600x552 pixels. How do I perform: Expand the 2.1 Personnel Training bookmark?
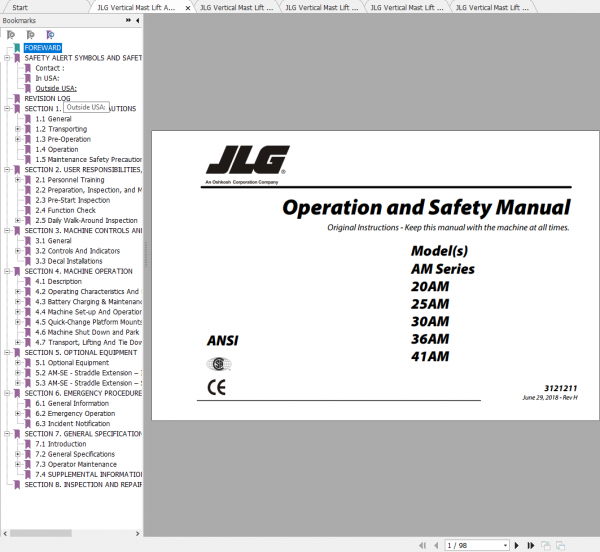pos(18,180)
